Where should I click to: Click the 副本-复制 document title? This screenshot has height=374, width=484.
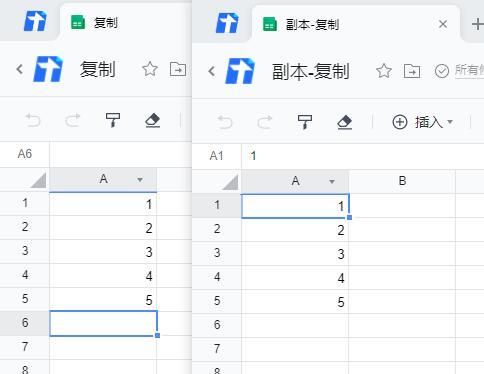coord(311,71)
